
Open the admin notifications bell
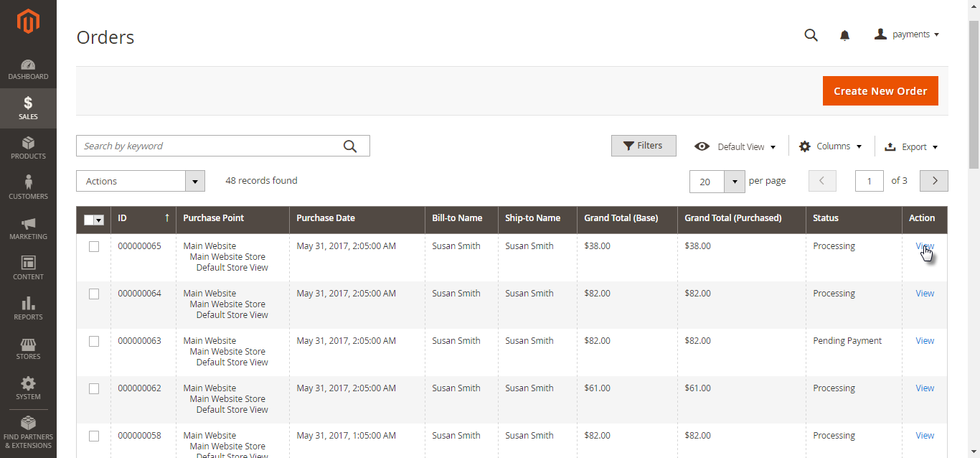[x=844, y=34]
